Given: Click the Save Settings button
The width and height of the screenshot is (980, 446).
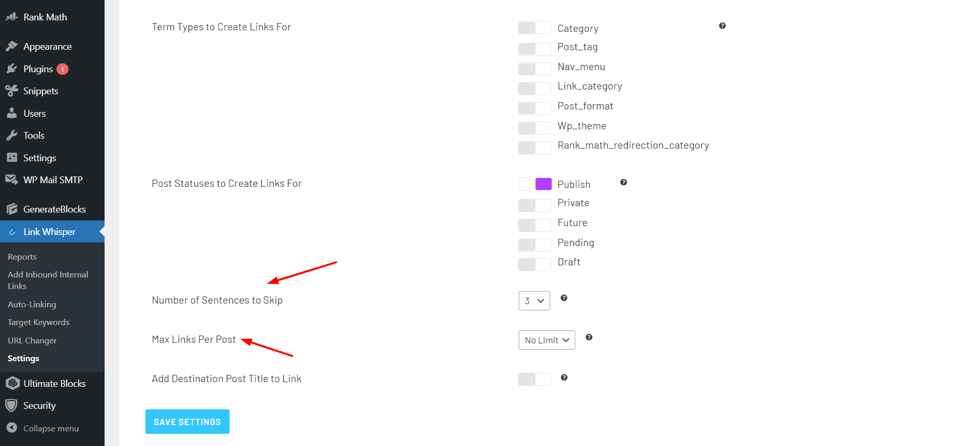Looking at the screenshot, I should 187,422.
